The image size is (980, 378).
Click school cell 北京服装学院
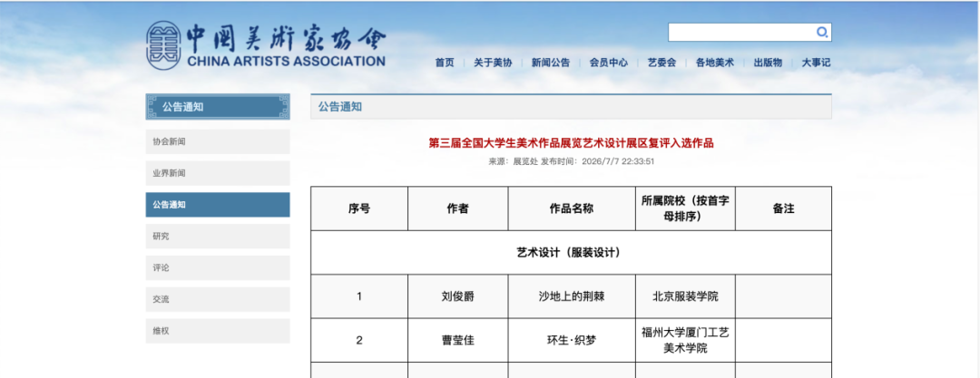[686, 296]
